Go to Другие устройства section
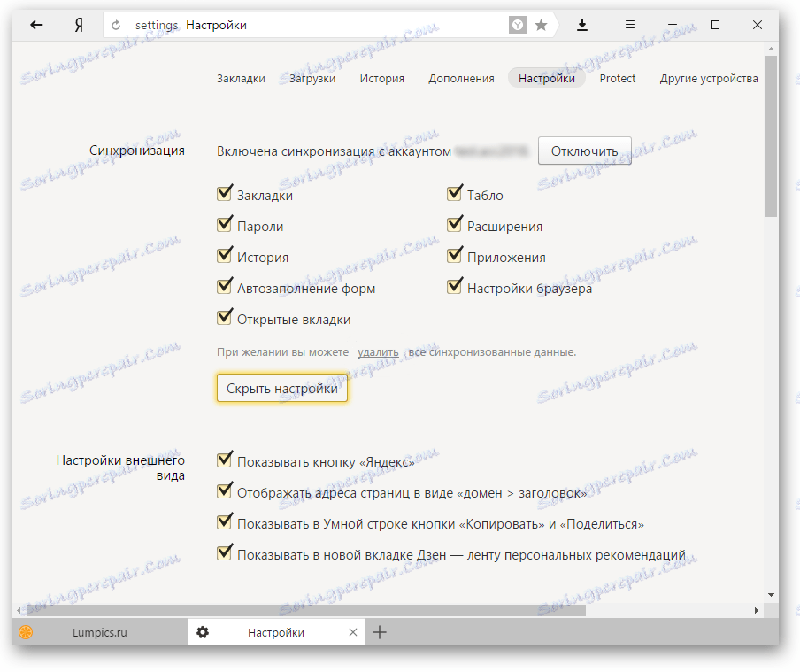The width and height of the screenshot is (800, 672). 709,79
